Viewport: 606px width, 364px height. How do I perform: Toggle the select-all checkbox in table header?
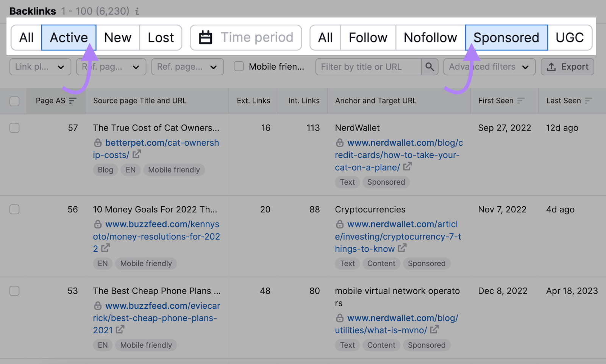[x=14, y=101]
